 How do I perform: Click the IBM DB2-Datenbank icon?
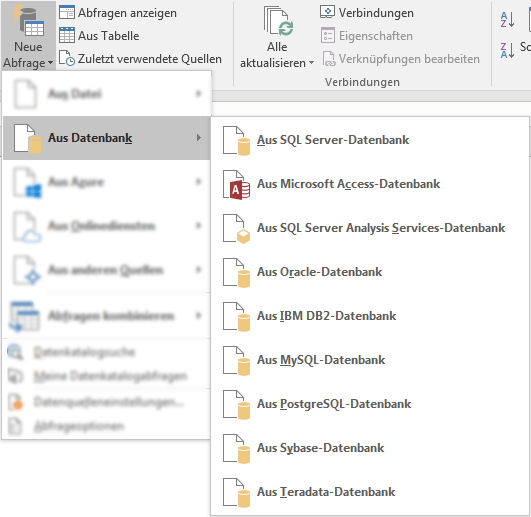click(236, 317)
